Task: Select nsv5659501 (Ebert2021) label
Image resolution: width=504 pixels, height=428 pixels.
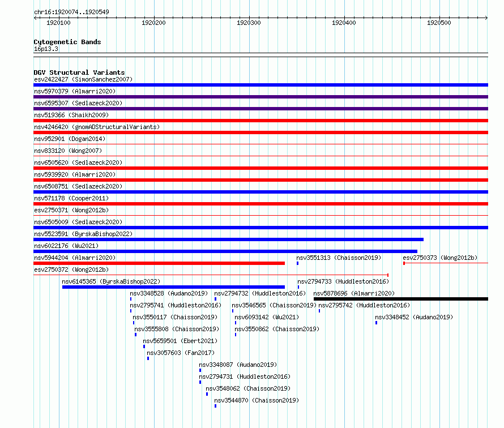Action: point(180,341)
